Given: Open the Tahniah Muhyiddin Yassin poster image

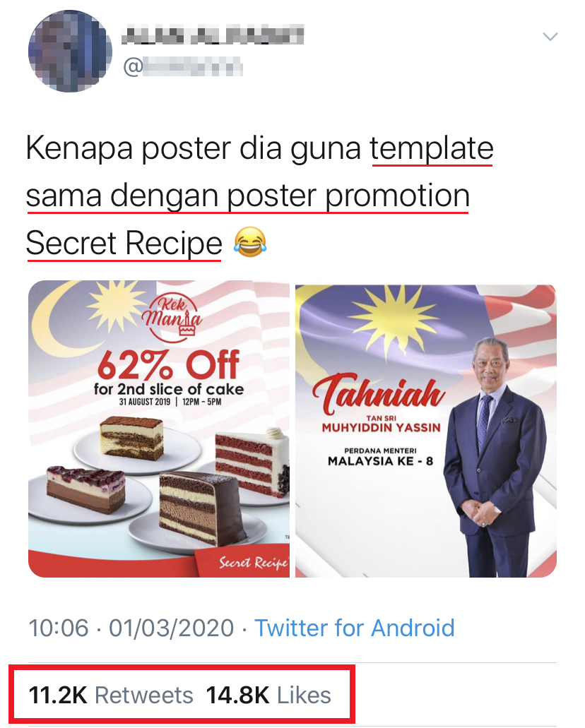Looking at the screenshot, I should pos(425,431).
